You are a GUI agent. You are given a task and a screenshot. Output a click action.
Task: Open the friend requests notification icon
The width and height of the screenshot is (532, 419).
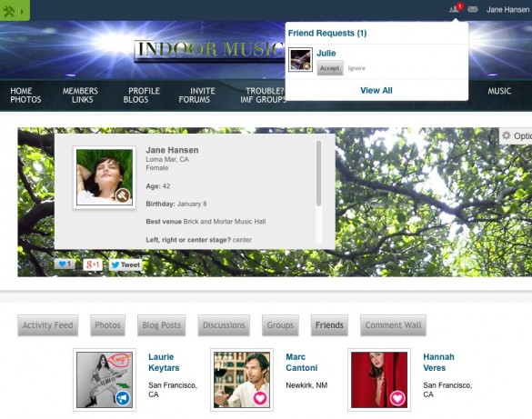pyautogui.click(x=455, y=9)
